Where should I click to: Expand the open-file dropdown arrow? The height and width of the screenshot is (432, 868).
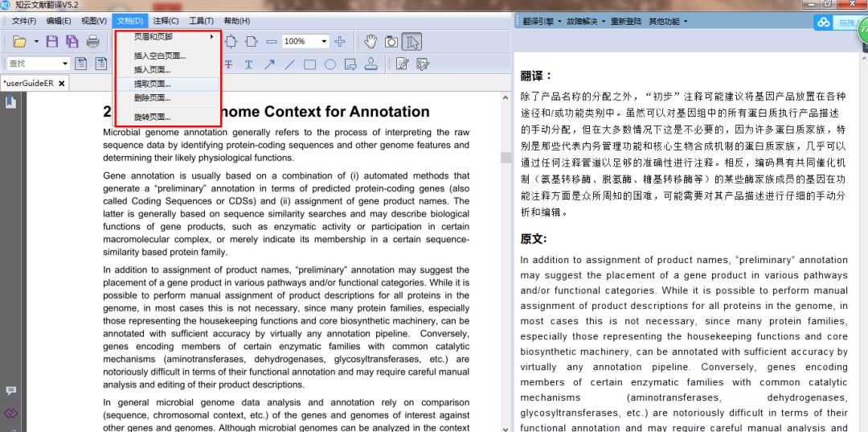[x=36, y=42]
